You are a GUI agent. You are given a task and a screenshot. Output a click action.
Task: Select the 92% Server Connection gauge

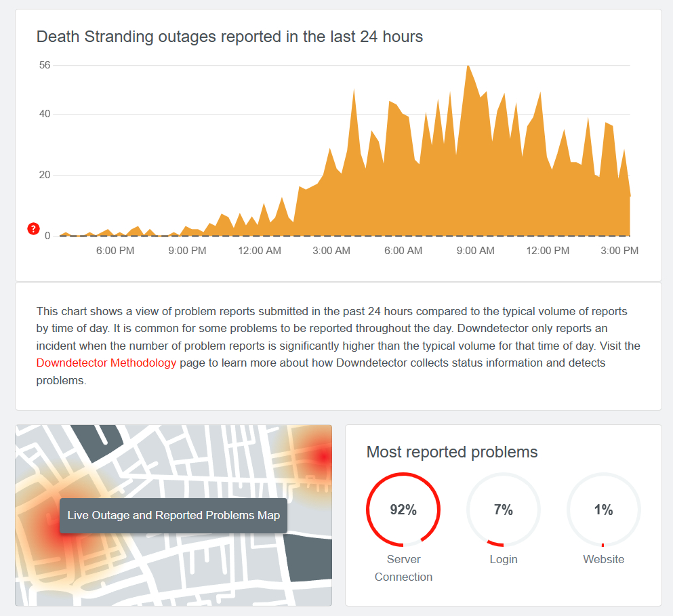pos(403,510)
